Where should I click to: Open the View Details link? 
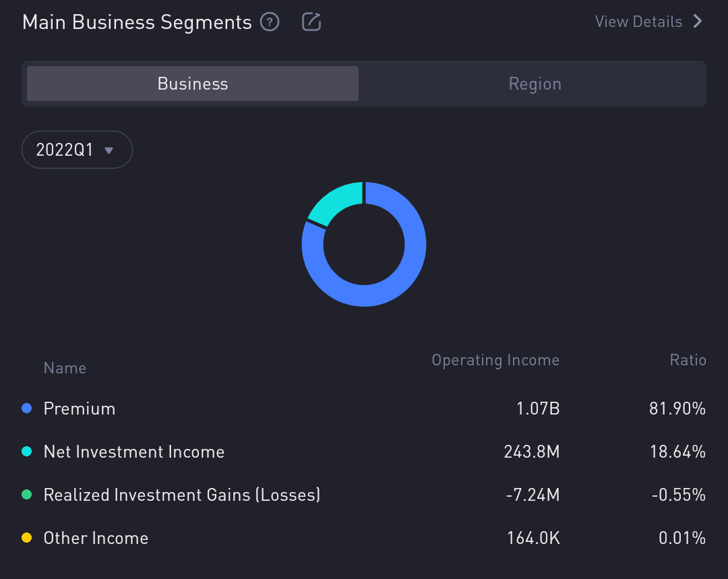pyautogui.click(x=638, y=22)
